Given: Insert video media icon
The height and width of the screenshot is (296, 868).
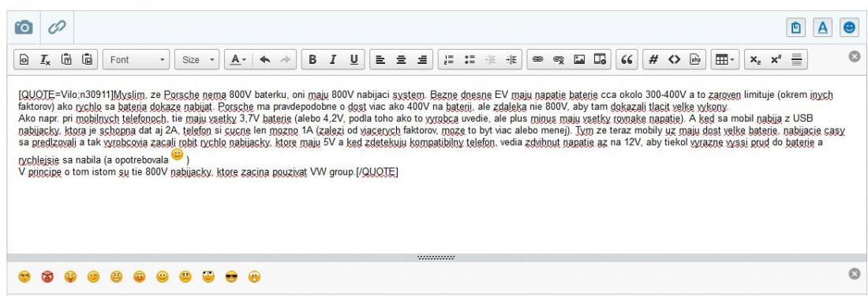Looking at the screenshot, I should 600,60.
